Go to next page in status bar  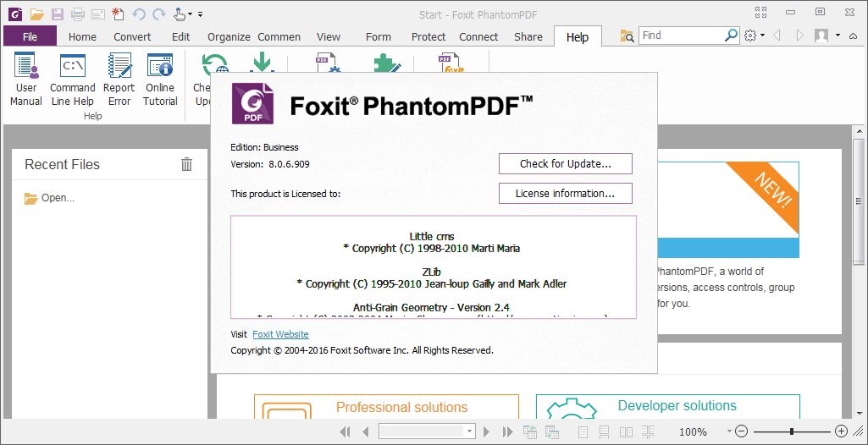click(x=487, y=431)
